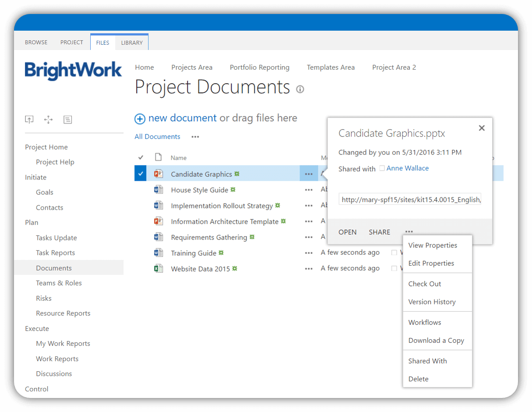
Task: Click the upload icon below the BrightWork logo
Action: click(x=29, y=119)
